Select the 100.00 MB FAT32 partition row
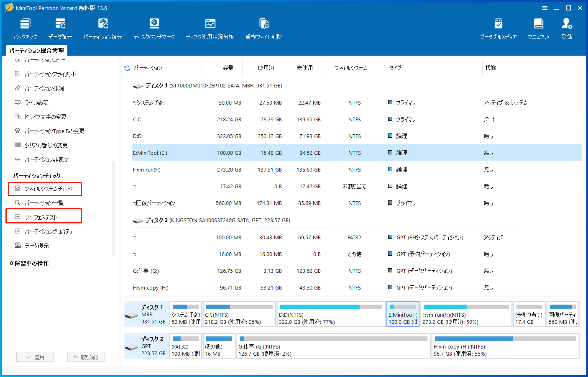Image resolution: width=588 pixels, height=377 pixels. click(357, 237)
